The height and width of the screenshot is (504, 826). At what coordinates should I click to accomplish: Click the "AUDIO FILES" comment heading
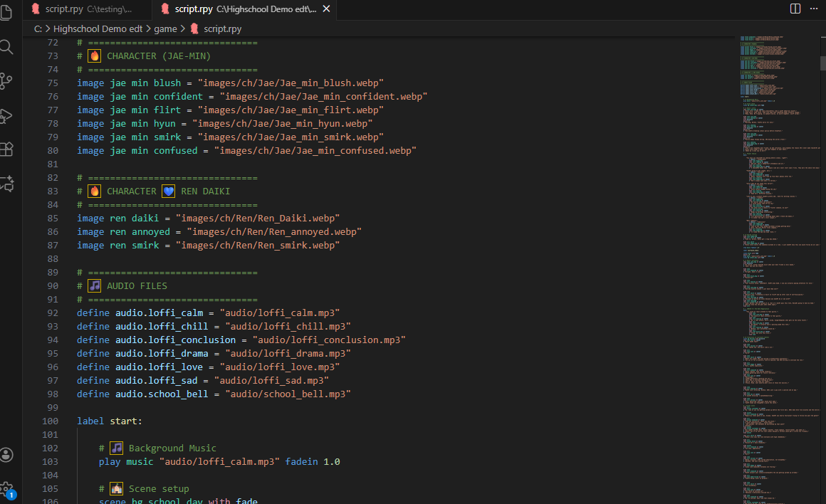(137, 286)
